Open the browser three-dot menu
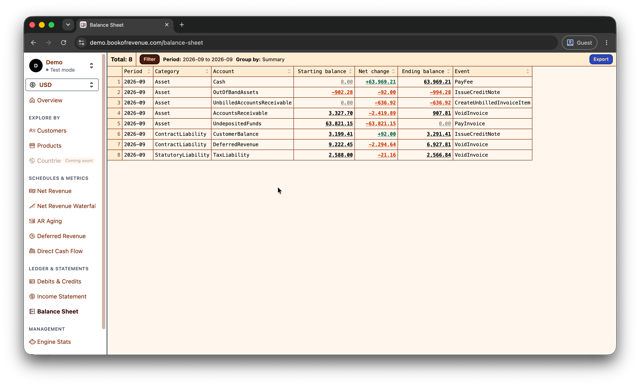This screenshot has width=640, height=386. pos(607,42)
